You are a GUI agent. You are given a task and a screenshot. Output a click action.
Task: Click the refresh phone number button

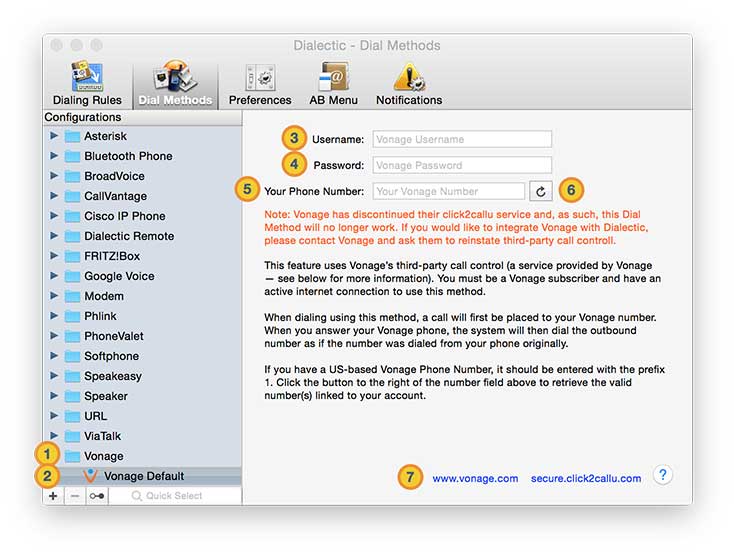[541, 191]
